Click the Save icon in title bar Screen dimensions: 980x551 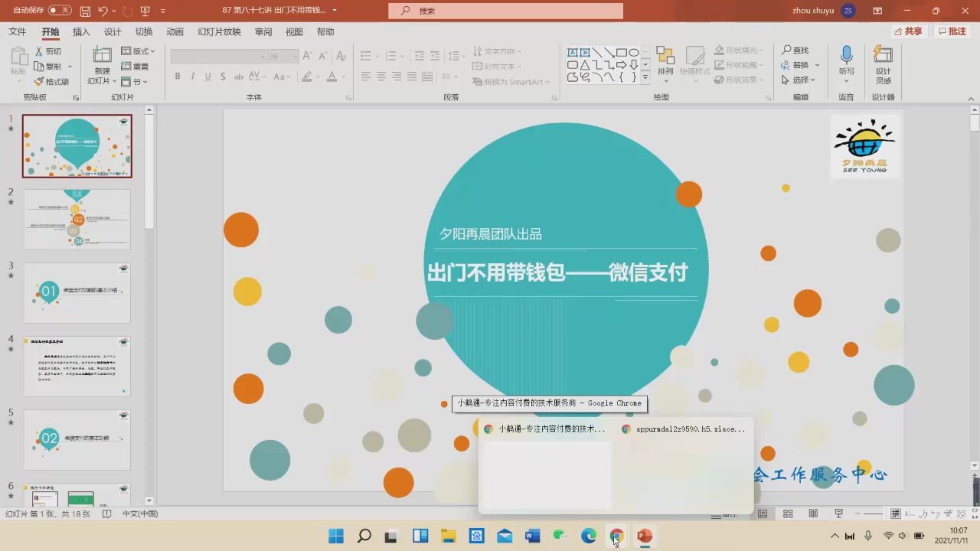tap(85, 11)
